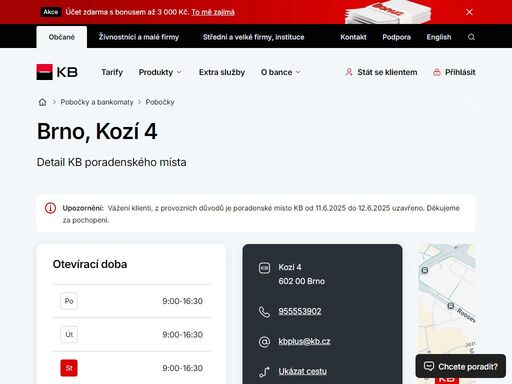This screenshot has height=384, width=512.
Task: Open Střední a velké firmy, instituce tab
Action: click(253, 37)
